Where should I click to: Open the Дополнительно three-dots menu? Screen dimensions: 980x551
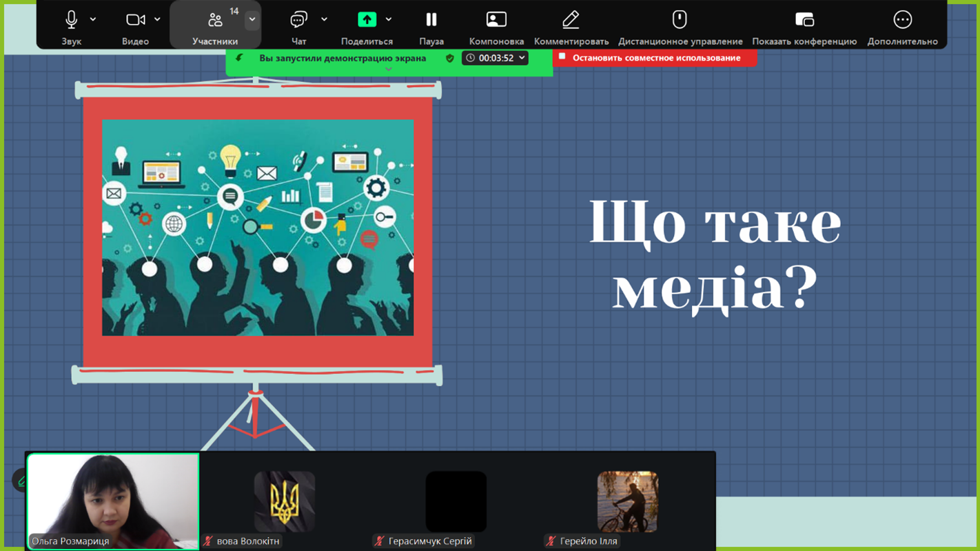pyautogui.click(x=902, y=20)
